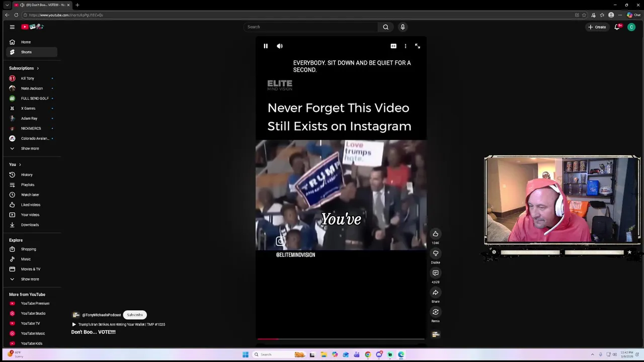644x362 pixels.
Task: Share the short
Action: (436, 293)
